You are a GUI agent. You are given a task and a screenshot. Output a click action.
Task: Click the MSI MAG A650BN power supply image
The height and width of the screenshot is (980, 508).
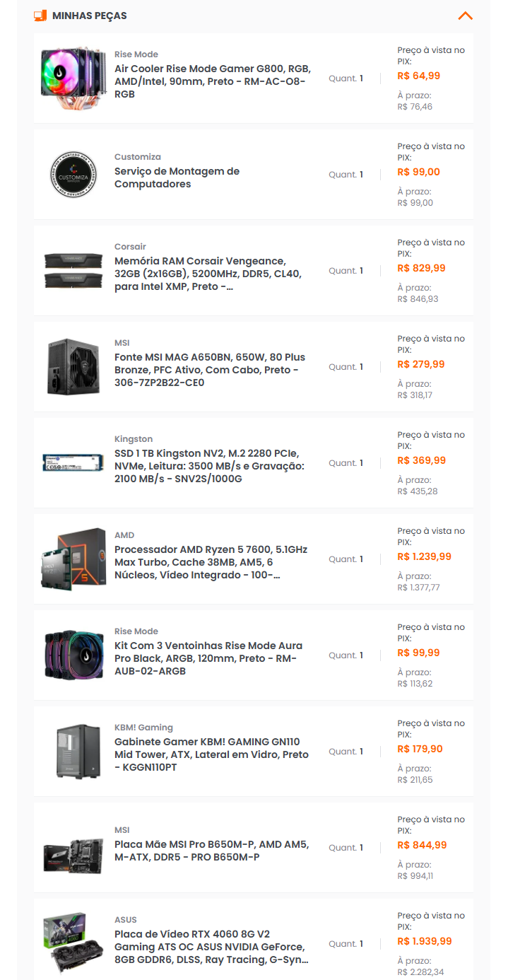tap(74, 367)
